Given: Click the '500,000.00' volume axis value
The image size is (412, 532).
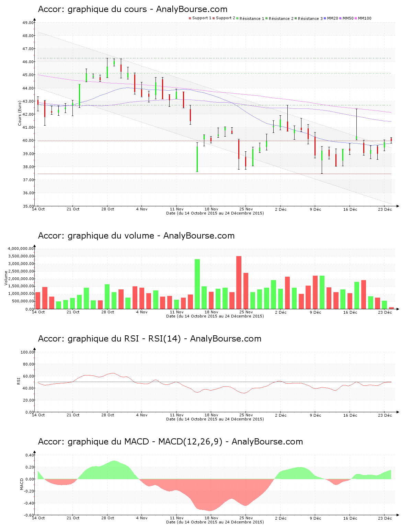Looking at the screenshot, I should [23, 302].
